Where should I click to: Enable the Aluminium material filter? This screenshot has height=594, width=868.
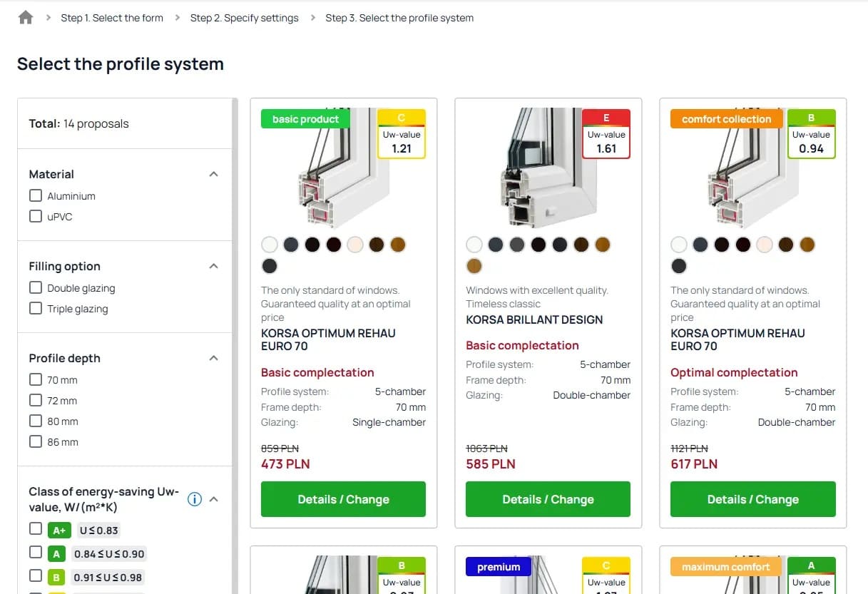(x=36, y=195)
